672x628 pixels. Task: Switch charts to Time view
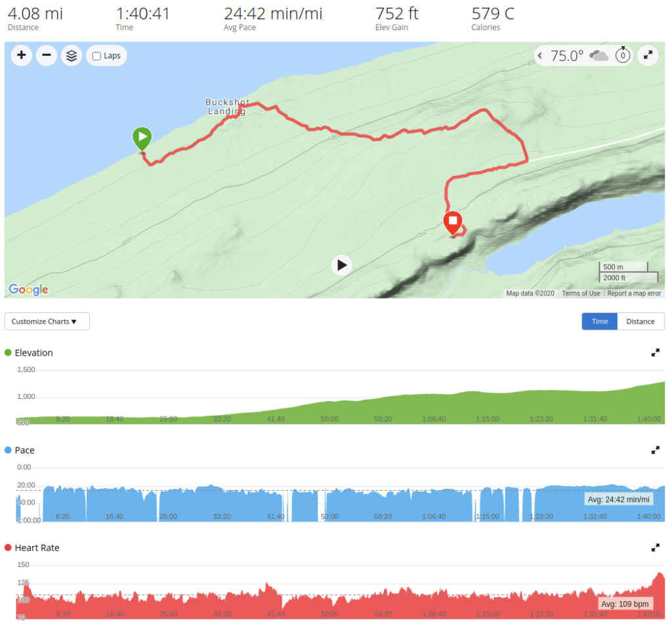point(600,322)
